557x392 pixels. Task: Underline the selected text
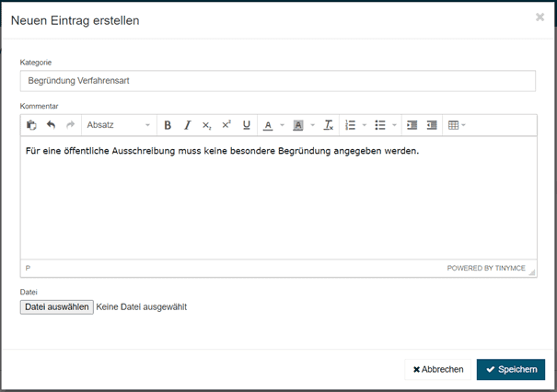(246, 125)
